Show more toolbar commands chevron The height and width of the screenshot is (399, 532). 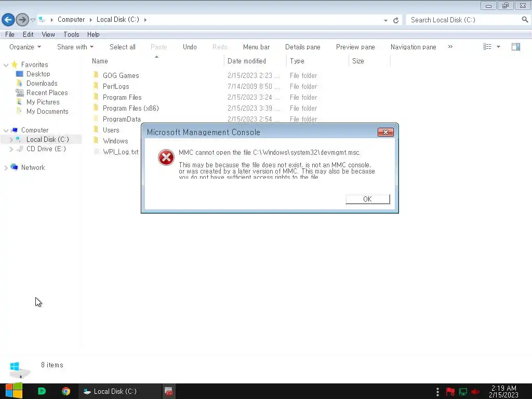(450, 46)
